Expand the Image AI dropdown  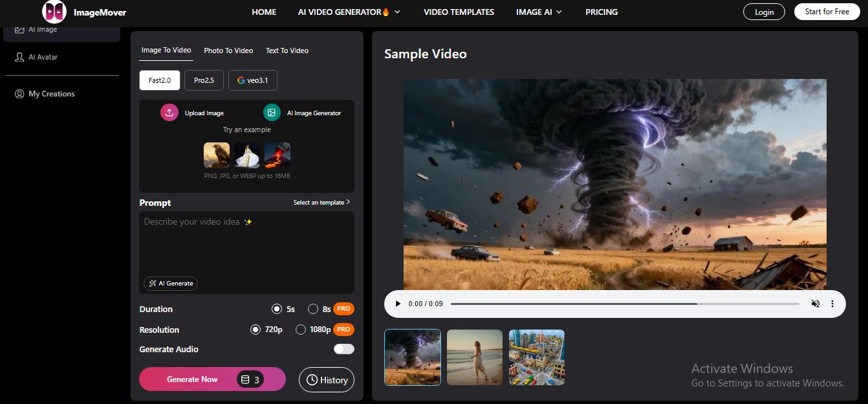[539, 12]
